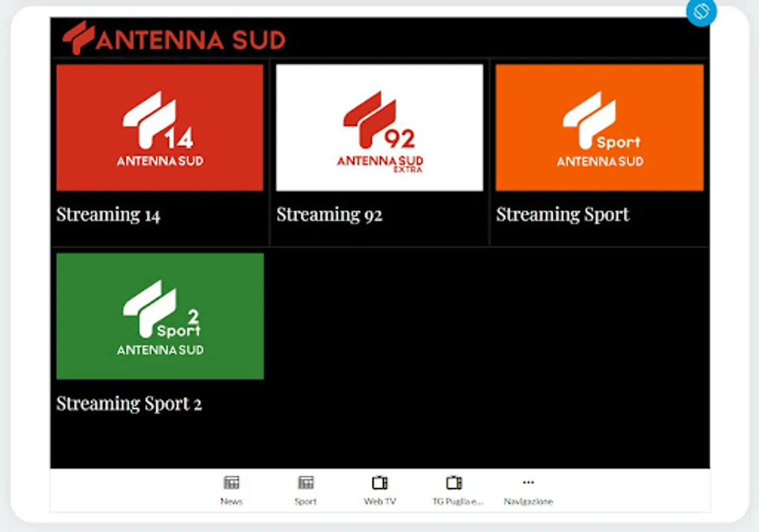The height and width of the screenshot is (532, 759).
Task: Open the Sport newspaper icon
Action: click(x=306, y=483)
